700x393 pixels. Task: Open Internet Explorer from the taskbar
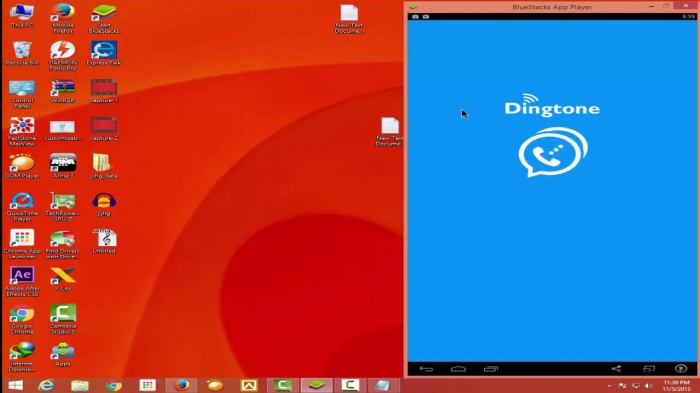[x=46, y=385]
